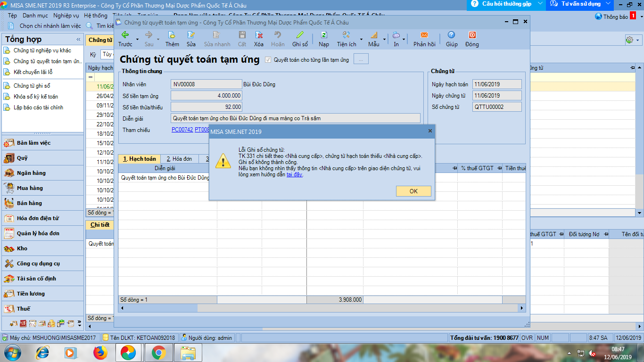Open the Nghiệp vụ menu
The height and width of the screenshot is (362, 644).
point(66,16)
